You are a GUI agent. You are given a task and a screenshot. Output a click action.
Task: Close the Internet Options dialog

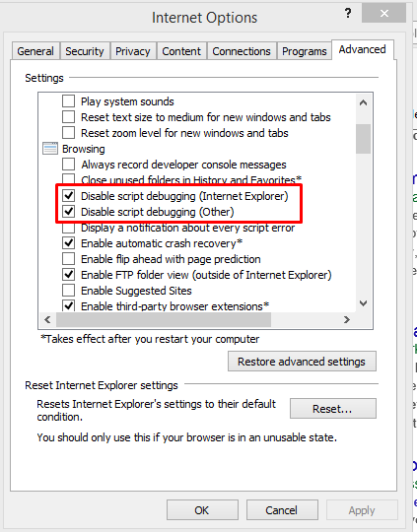click(x=384, y=13)
